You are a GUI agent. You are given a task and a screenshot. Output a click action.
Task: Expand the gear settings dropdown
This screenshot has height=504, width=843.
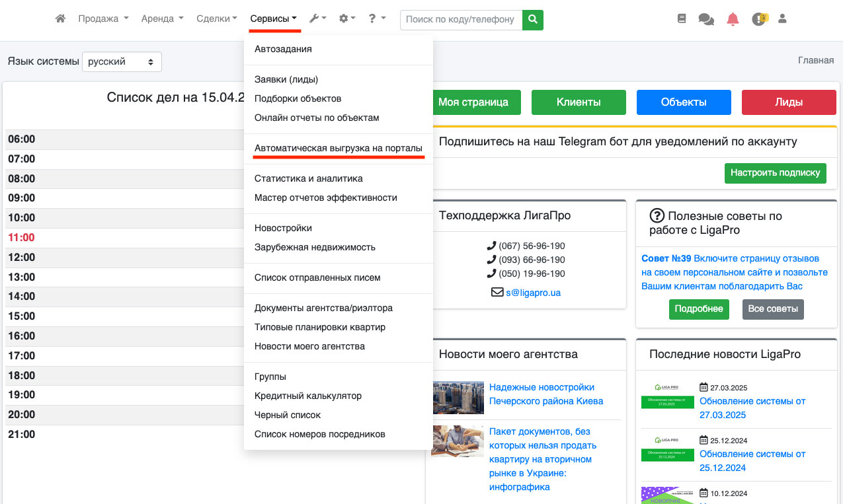coord(347,19)
